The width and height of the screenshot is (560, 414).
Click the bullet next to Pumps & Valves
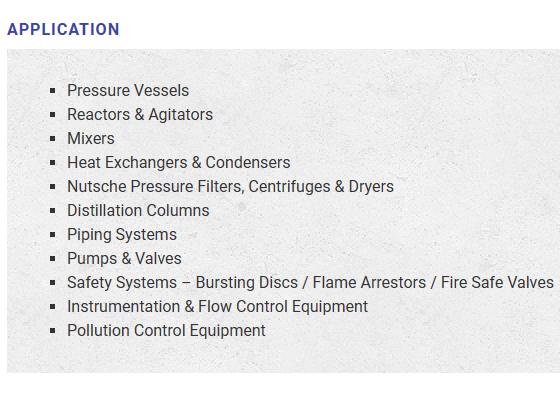tap(53, 259)
